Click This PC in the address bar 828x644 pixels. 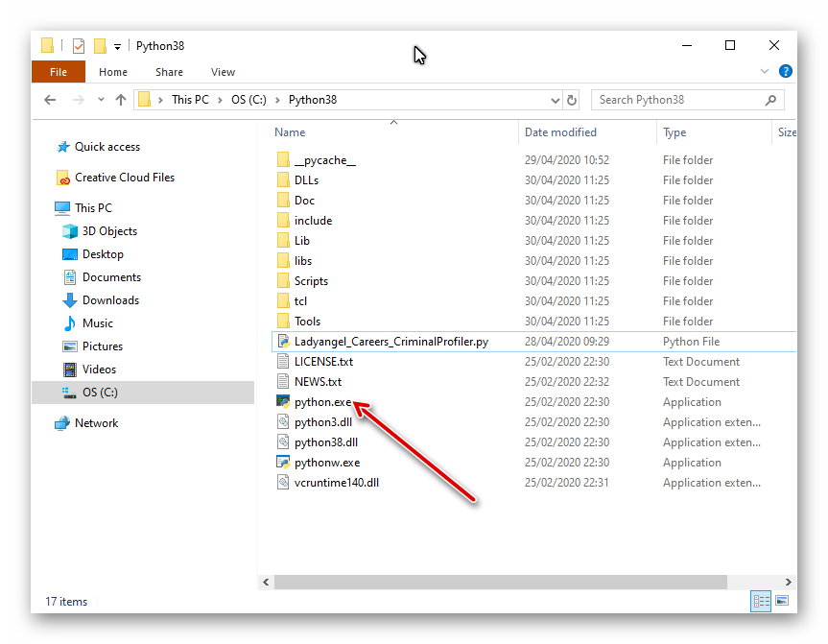pyautogui.click(x=190, y=100)
